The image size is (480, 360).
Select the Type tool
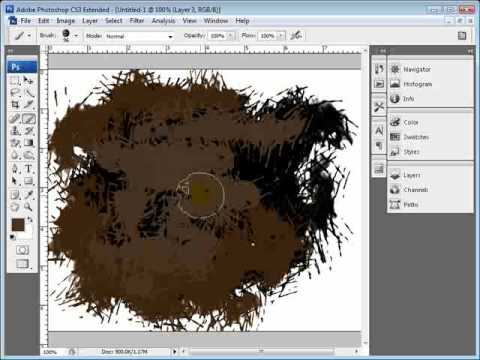[x=29, y=168]
